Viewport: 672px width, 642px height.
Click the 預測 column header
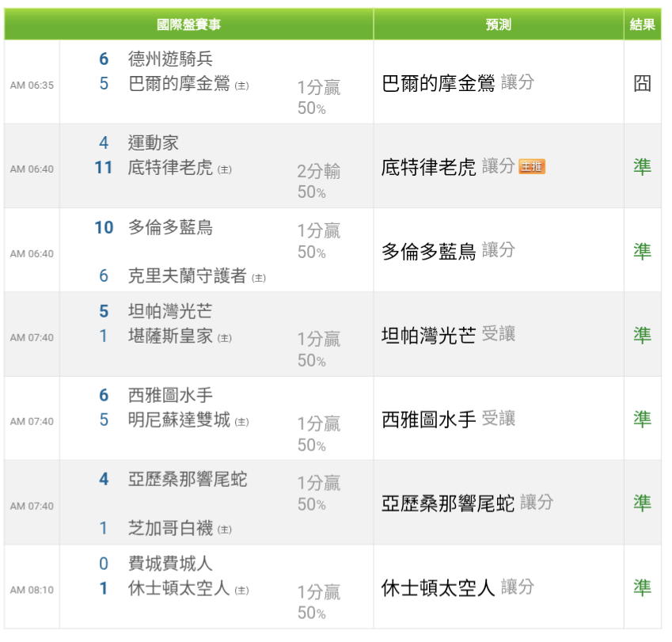coord(499,25)
